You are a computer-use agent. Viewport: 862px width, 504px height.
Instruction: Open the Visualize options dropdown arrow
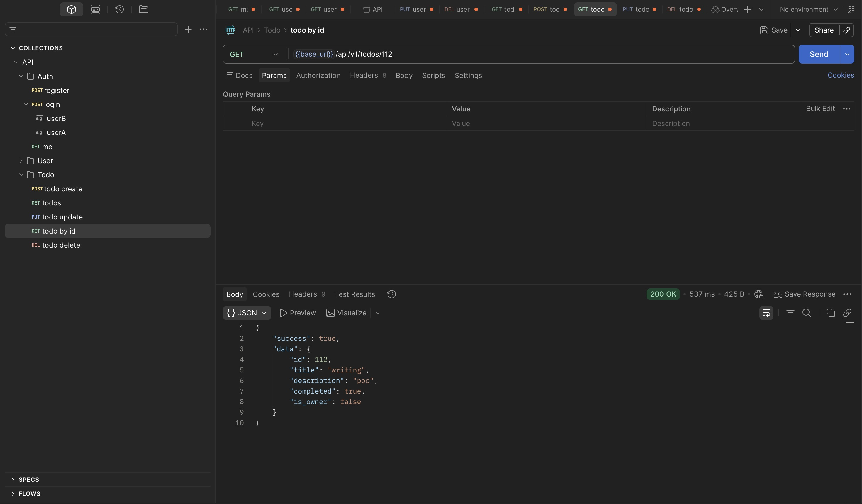click(378, 313)
